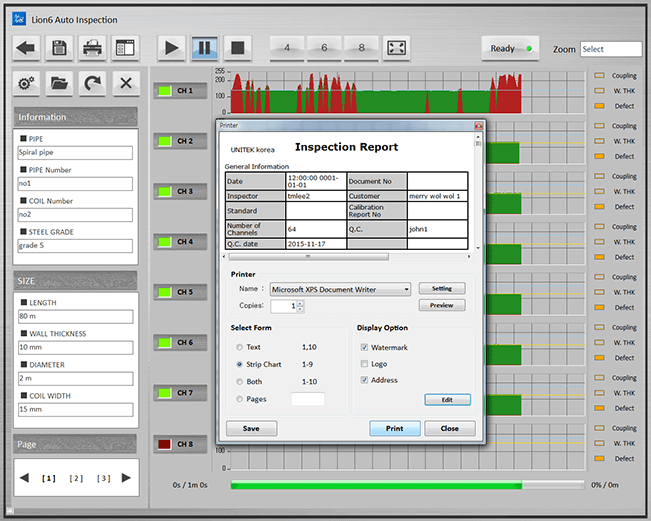
Task: Toggle the Address checkbox
Action: tap(365, 380)
